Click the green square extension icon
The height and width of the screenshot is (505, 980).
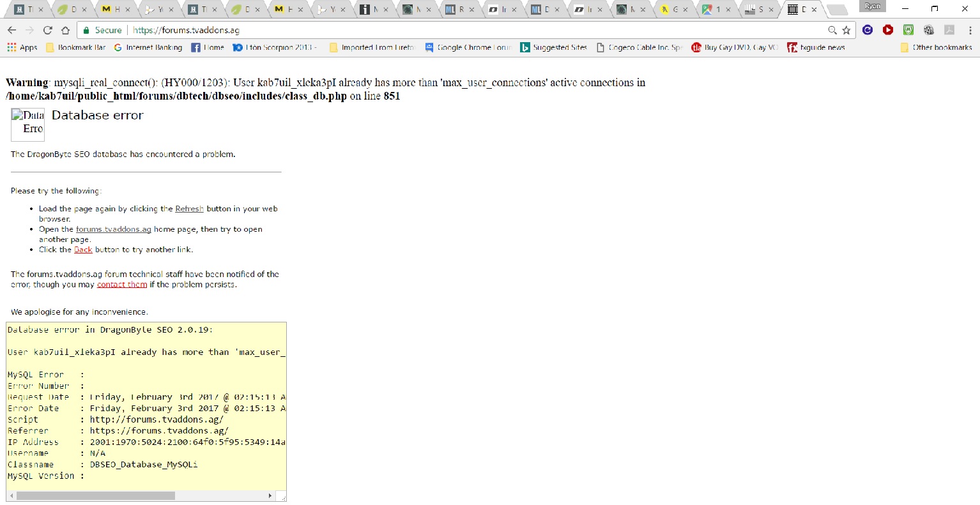pos(908,29)
